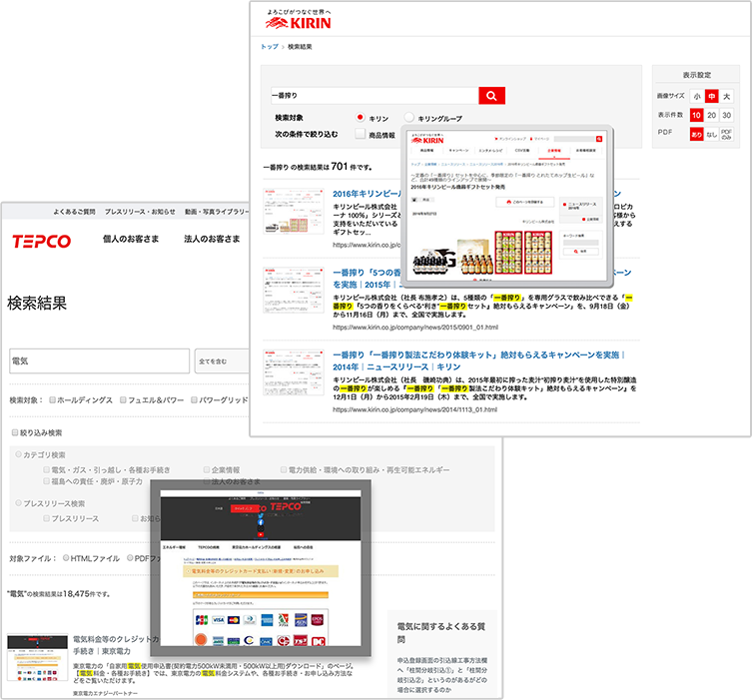This screenshot has width=752, height=700.
Task: Select the キリン search target radio button
Action: pyautogui.click(x=360, y=118)
